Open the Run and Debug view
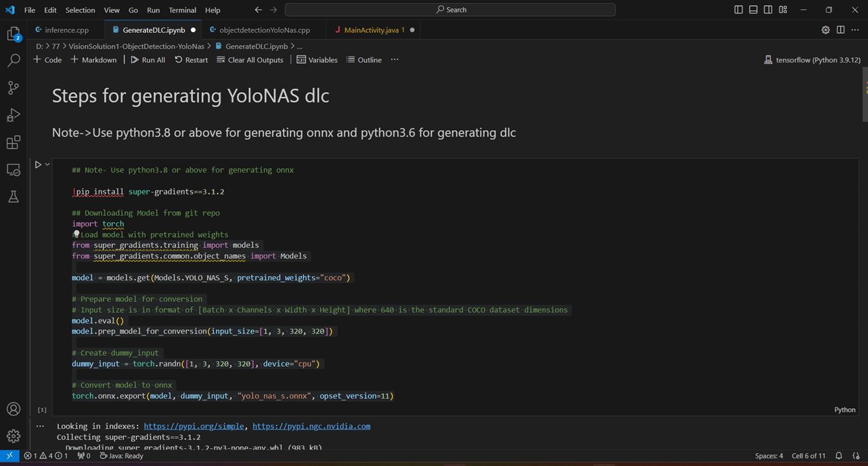 pyautogui.click(x=13, y=115)
